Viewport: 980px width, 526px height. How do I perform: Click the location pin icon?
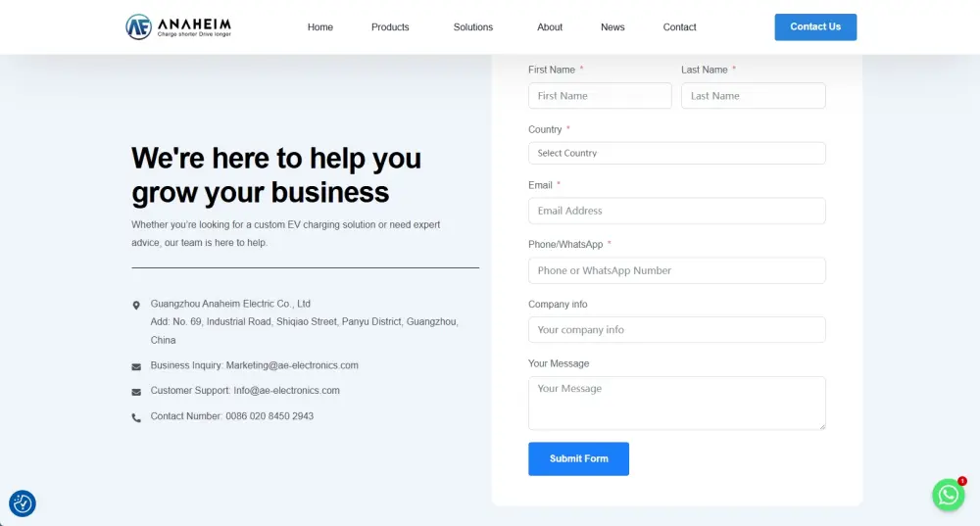coord(136,306)
